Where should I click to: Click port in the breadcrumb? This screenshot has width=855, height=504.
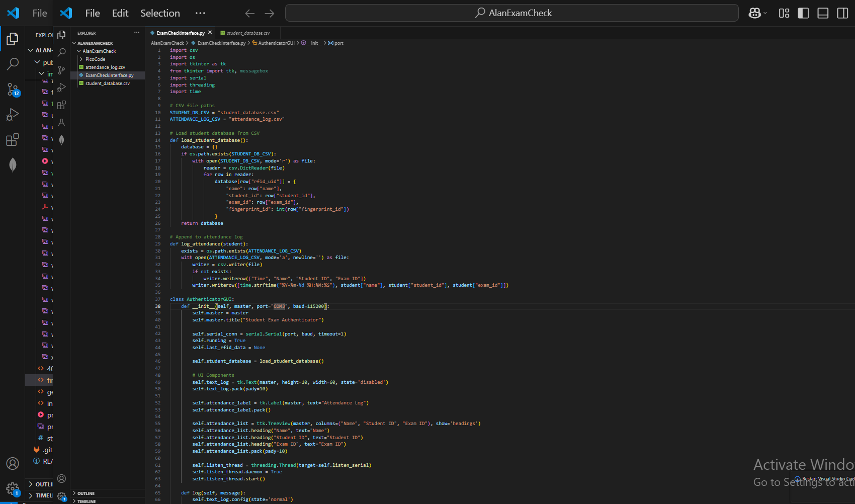pyautogui.click(x=338, y=43)
